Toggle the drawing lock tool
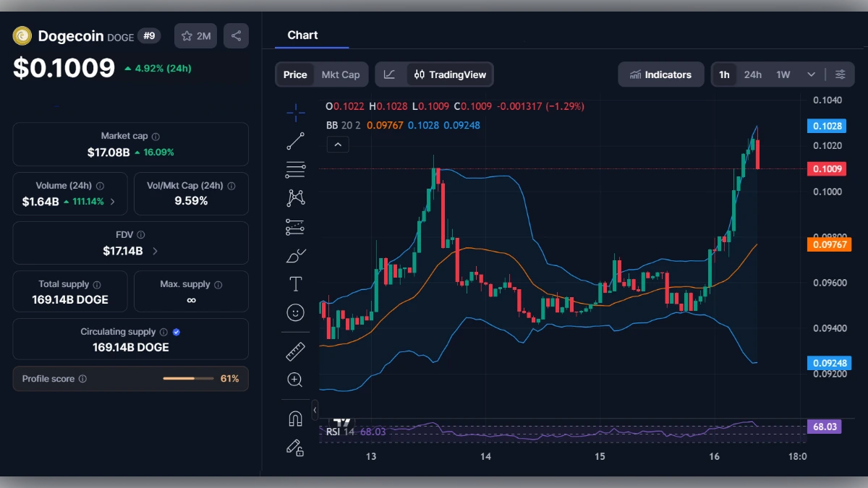868x488 pixels. pos(295,448)
